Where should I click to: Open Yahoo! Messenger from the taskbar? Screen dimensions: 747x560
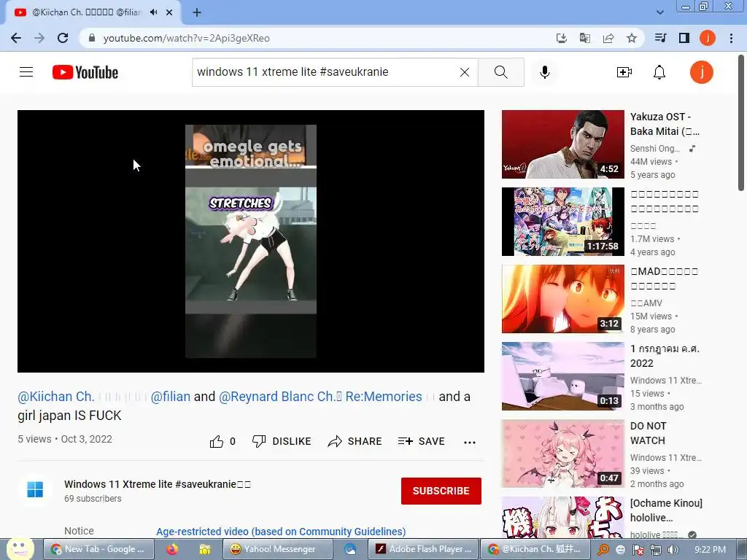pos(278,549)
